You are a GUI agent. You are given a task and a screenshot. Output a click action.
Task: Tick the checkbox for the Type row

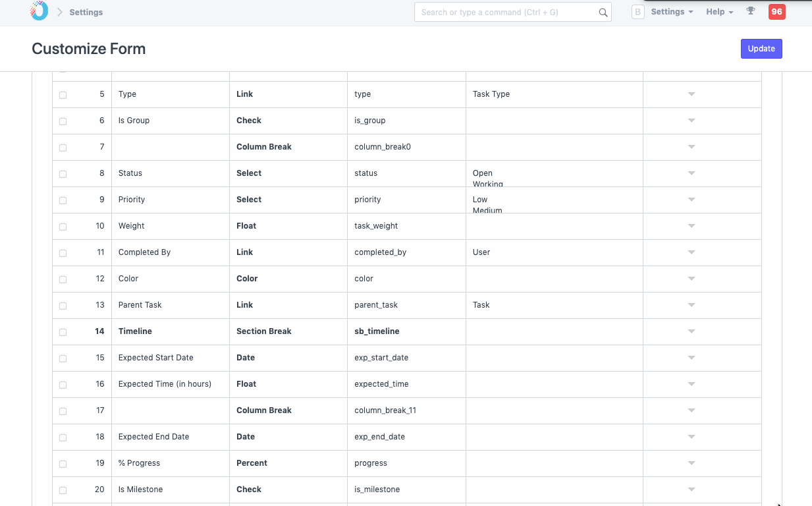point(63,95)
